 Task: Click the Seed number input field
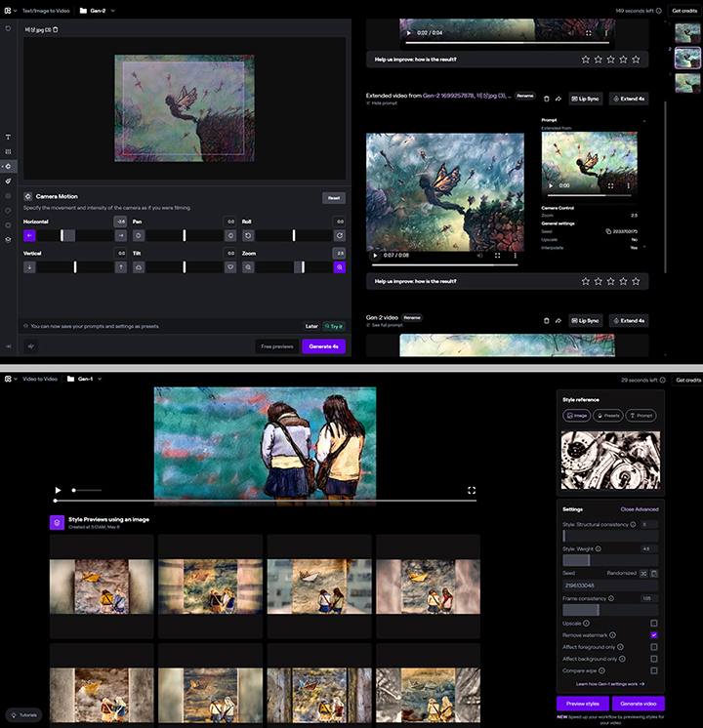point(610,586)
